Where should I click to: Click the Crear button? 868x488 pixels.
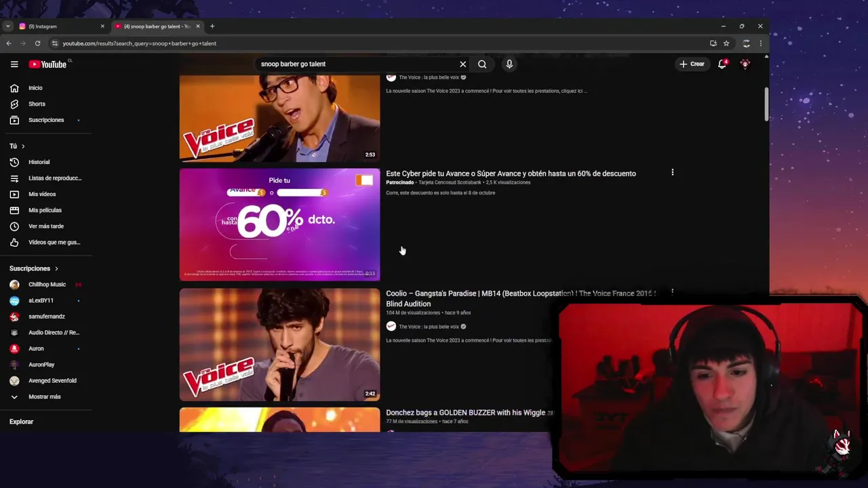click(692, 64)
